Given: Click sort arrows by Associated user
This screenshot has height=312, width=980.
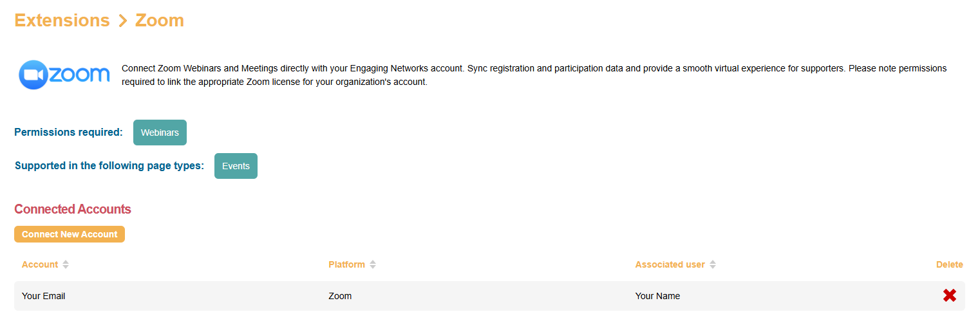Looking at the screenshot, I should tap(713, 265).
